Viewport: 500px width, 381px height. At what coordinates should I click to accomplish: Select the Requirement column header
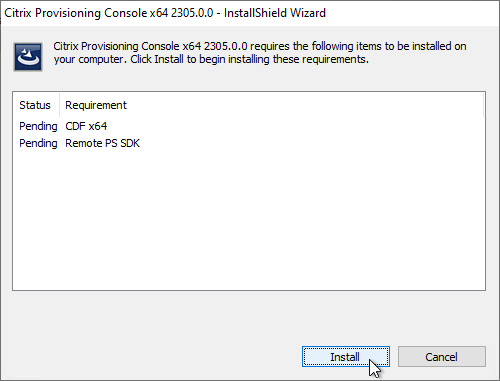tap(96, 105)
